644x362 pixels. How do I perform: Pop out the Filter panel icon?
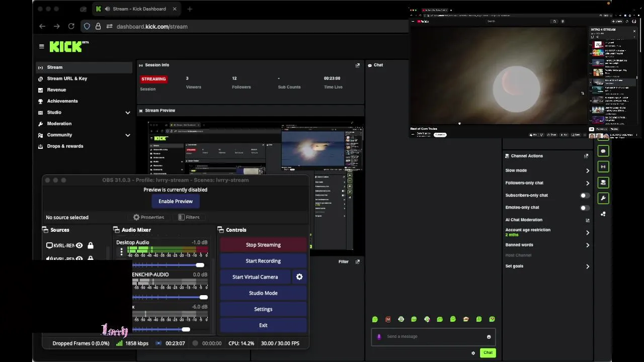(358, 262)
